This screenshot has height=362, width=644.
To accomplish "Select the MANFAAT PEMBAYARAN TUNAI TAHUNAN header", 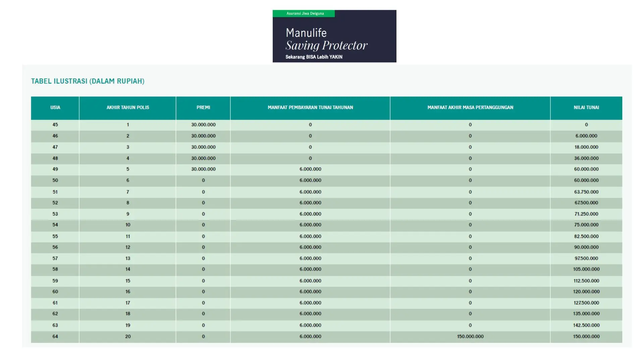I will pos(310,108).
